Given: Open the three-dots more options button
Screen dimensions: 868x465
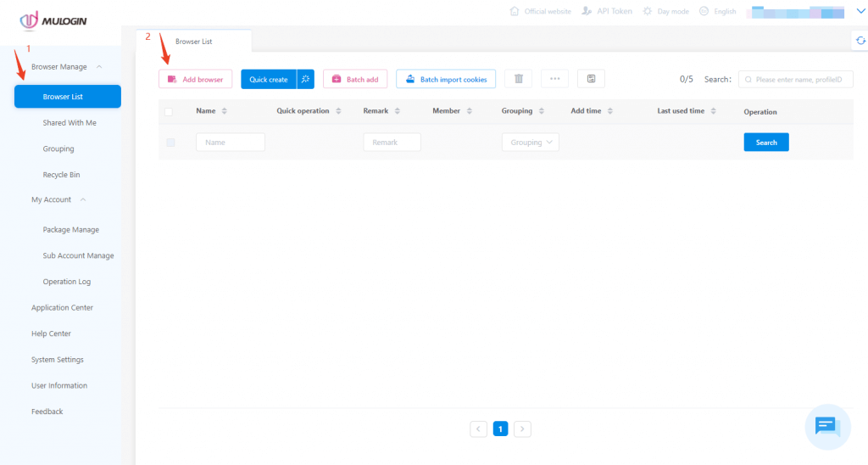Looking at the screenshot, I should point(554,79).
